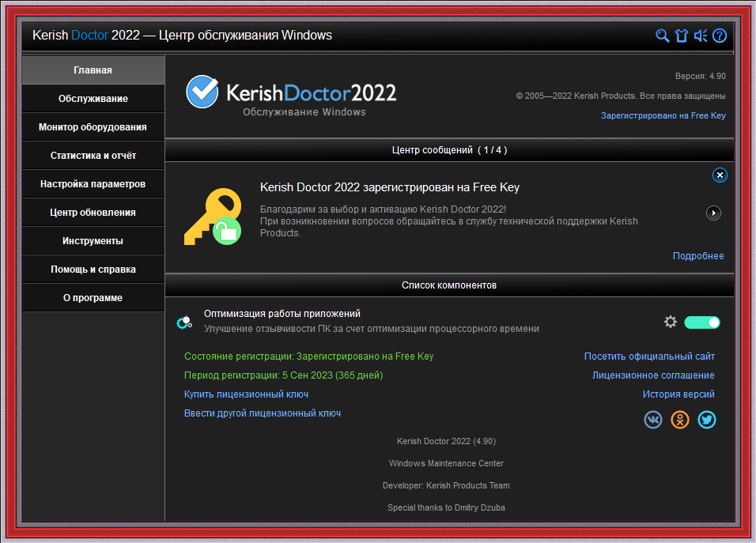Open the Odnoklassniki social icon

(680, 420)
